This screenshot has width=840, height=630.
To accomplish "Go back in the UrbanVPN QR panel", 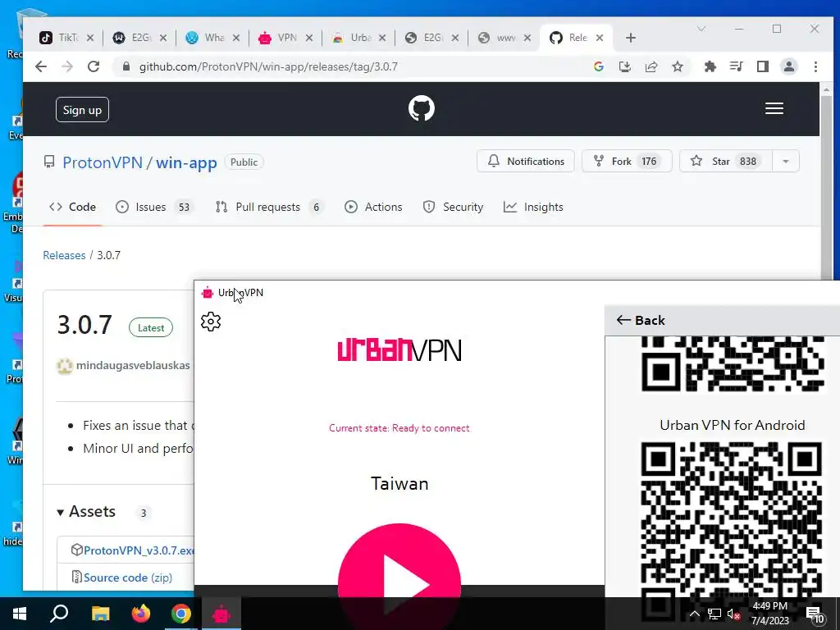I will tap(641, 321).
